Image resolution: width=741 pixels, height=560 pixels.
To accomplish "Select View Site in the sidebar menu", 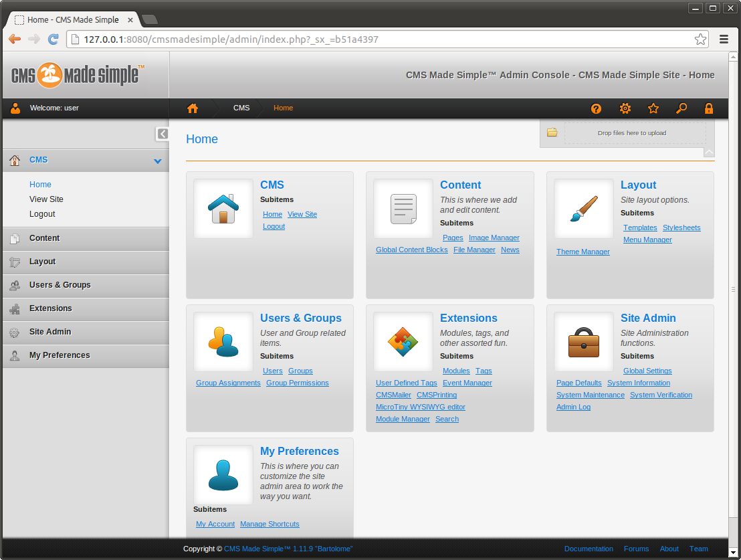I will pos(46,199).
